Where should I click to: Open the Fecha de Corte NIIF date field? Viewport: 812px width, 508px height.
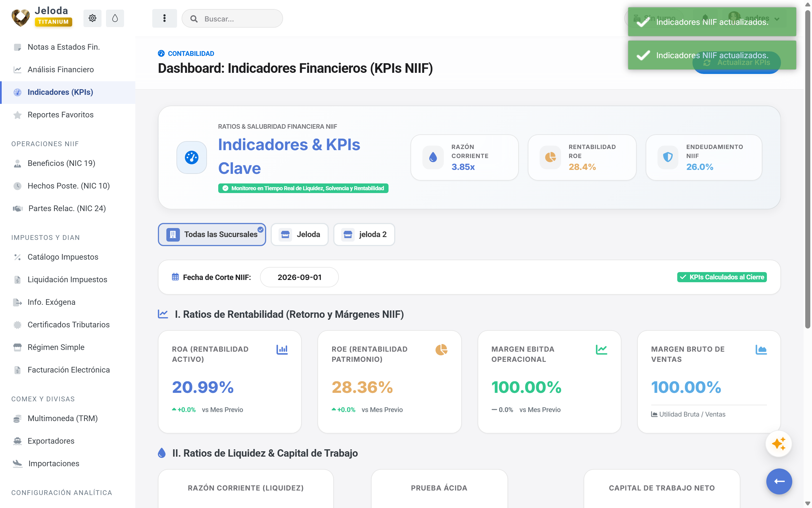(299, 277)
